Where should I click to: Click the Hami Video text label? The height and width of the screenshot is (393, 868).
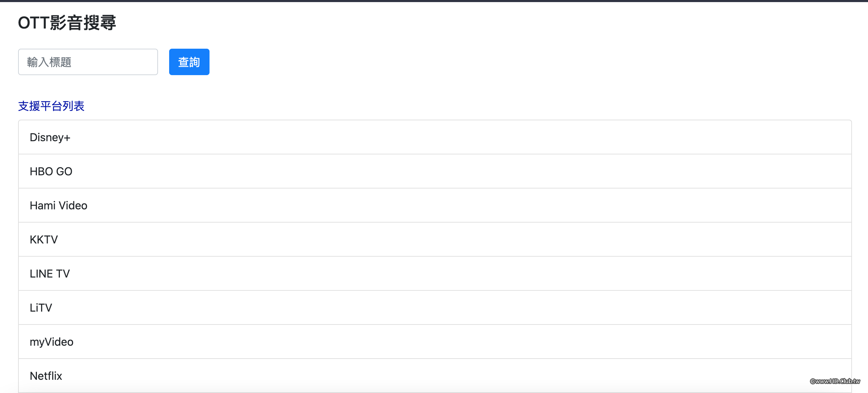[x=58, y=206]
